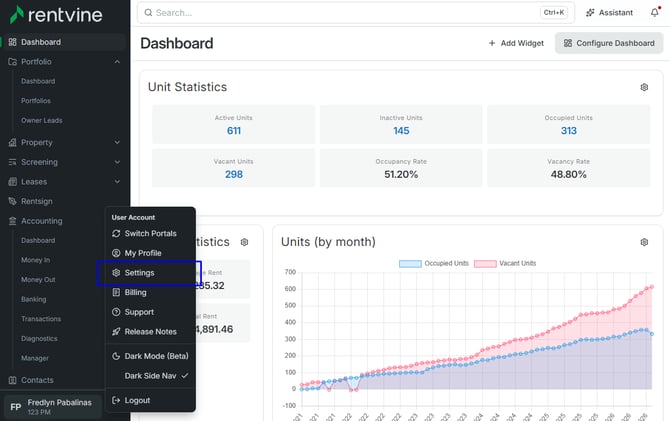Toggle Occupied Units legend in chart
This screenshot has height=421, width=670.
click(x=434, y=263)
